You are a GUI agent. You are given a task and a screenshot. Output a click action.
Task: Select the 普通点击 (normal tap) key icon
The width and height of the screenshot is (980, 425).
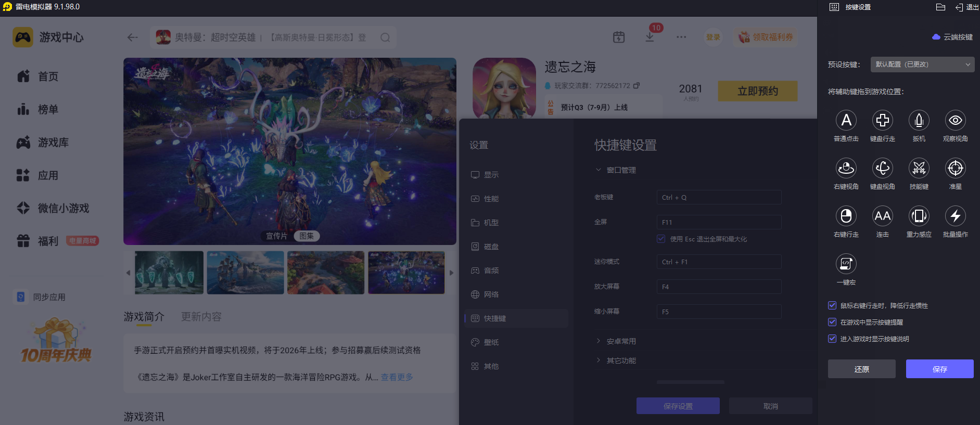tap(846, 120)
